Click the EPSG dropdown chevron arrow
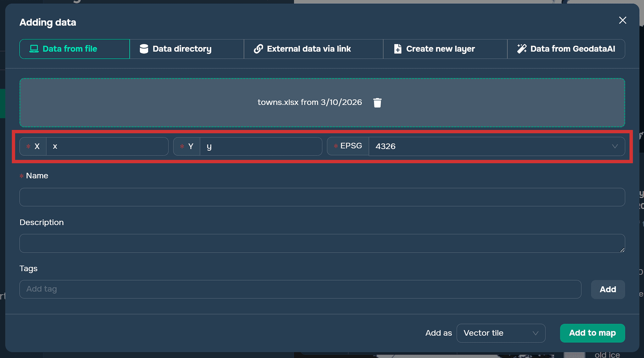644x358 pixels. coord(615,146)
